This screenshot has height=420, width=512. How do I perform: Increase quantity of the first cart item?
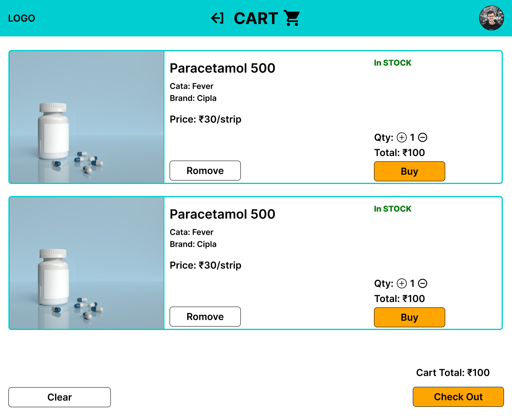[402, 138]
